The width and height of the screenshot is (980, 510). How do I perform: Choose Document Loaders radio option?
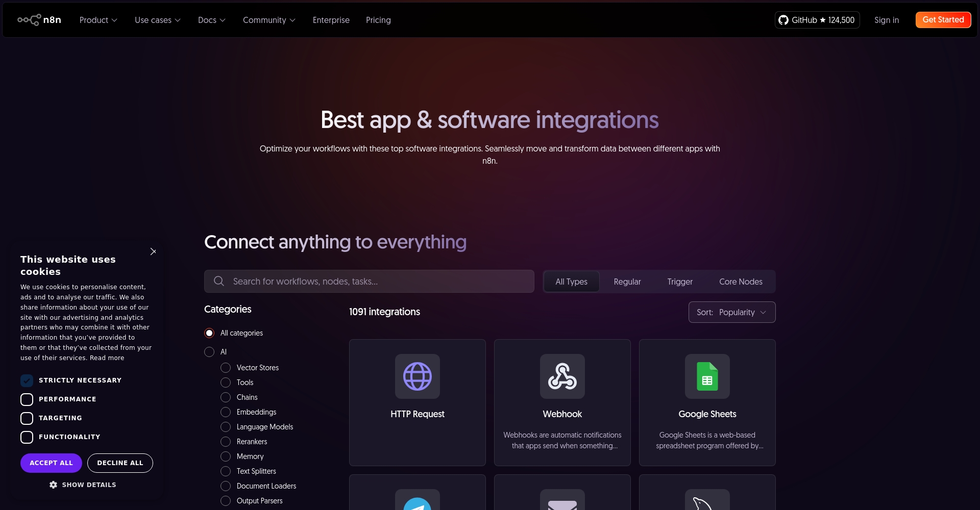click(226, 486)
